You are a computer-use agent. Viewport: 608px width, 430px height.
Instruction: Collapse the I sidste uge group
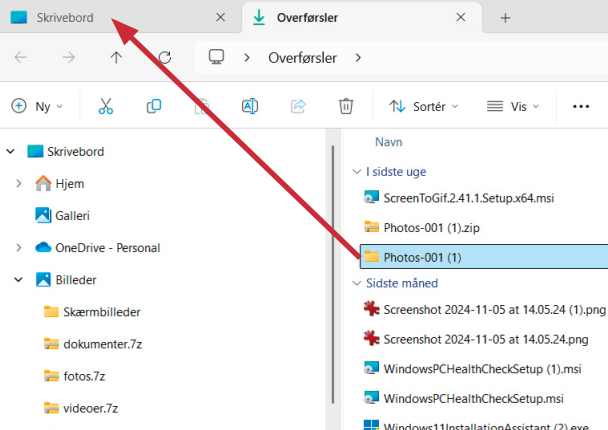point(357,172)
